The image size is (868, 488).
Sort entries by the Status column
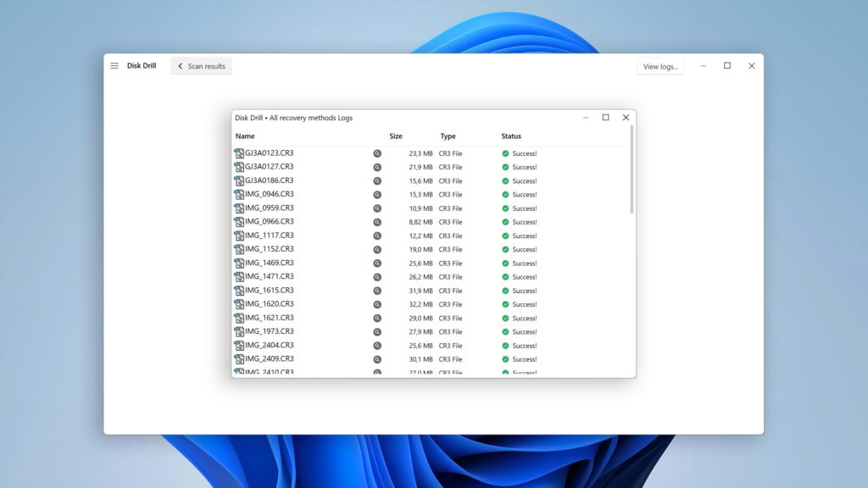pyautogui.click(x=512, y=136)
